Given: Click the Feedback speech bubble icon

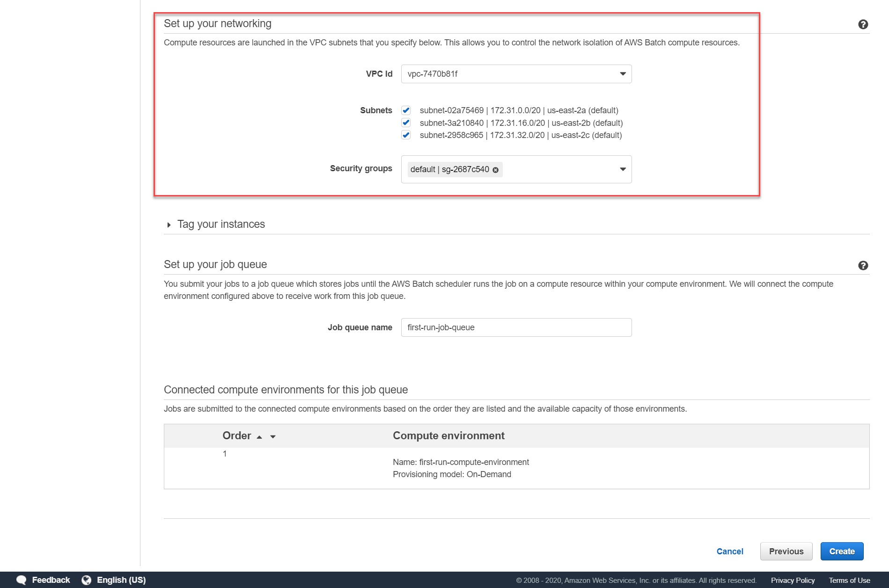Looking at the screenshot, I should (21, 580).
